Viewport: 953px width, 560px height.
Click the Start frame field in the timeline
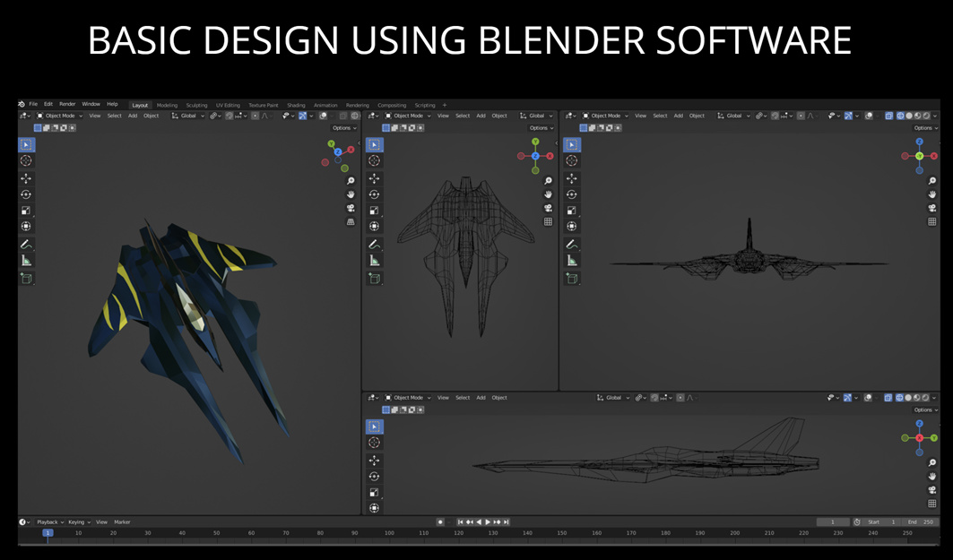[x=881, y=521]
